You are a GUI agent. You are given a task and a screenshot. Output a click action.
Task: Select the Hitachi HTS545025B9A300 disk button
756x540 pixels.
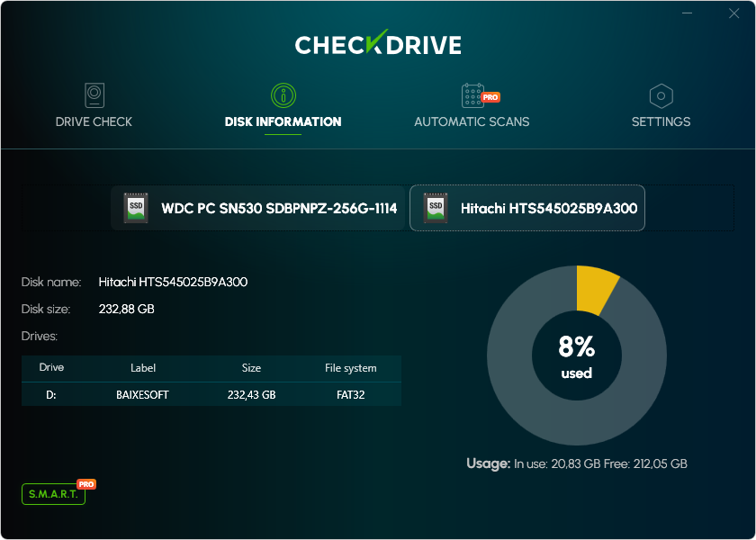tap(527, 208)
